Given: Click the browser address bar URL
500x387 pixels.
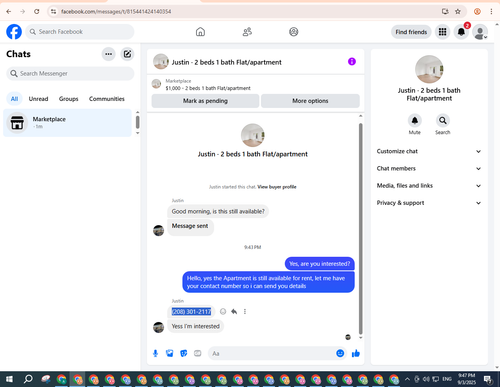Looking at the screenshot, I should pyautogui.click(x=116, y=12).
